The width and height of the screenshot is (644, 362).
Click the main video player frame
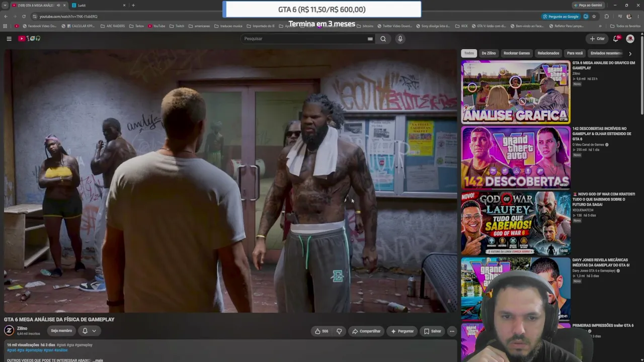coord(231,181)
